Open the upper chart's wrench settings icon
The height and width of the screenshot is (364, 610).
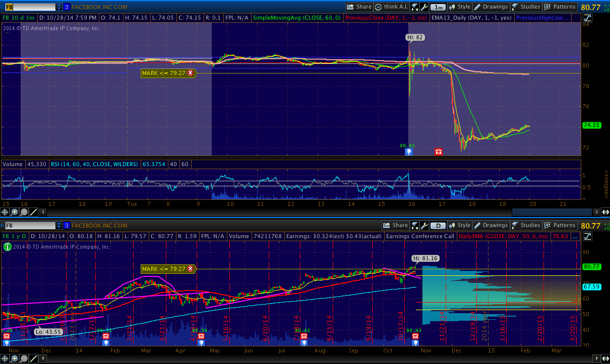click(x=424, y=7)
